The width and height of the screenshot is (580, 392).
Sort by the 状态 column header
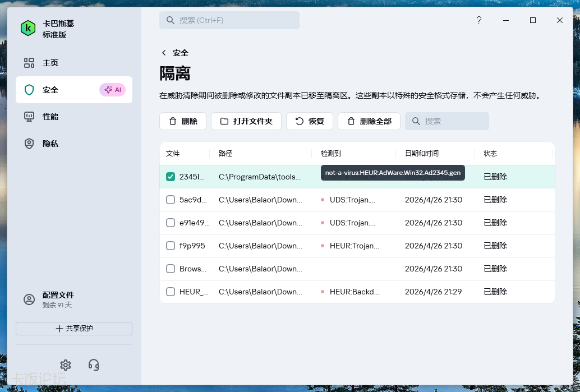(x=490, y=154)
